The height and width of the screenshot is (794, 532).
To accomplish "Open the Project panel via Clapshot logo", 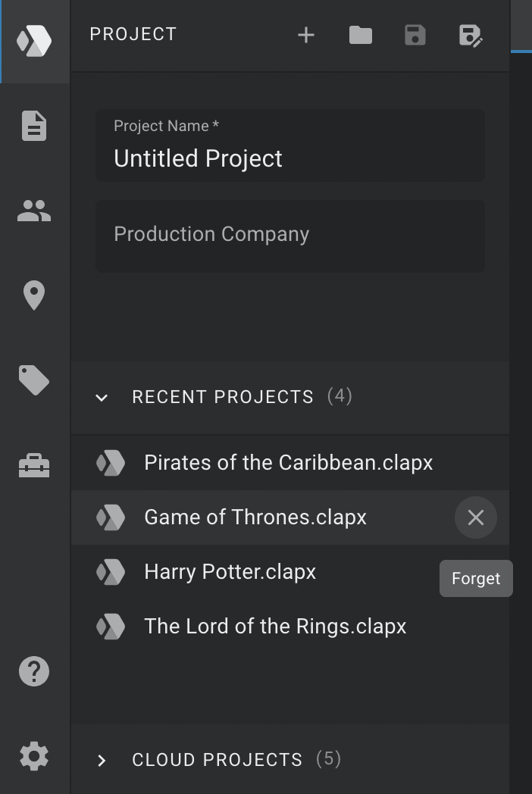I will point(34,41).
